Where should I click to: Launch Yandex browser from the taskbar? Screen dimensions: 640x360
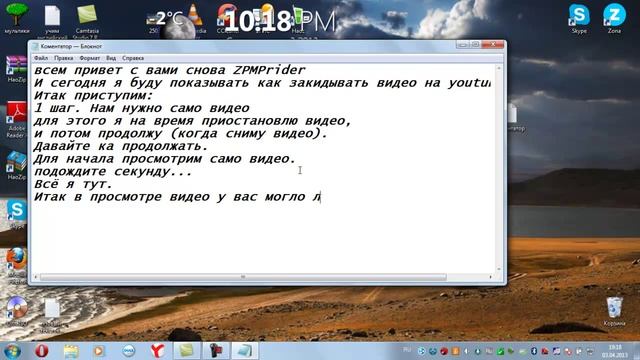[158, 351]
